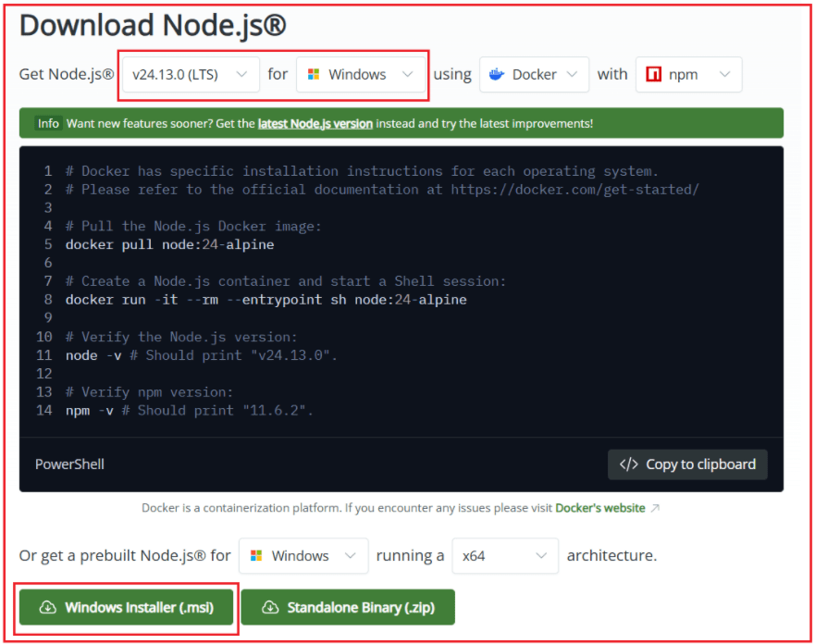The image size is (815, 644).
Task: Expand the operating system dropdown set to Windows
Action: pos(361,74)
